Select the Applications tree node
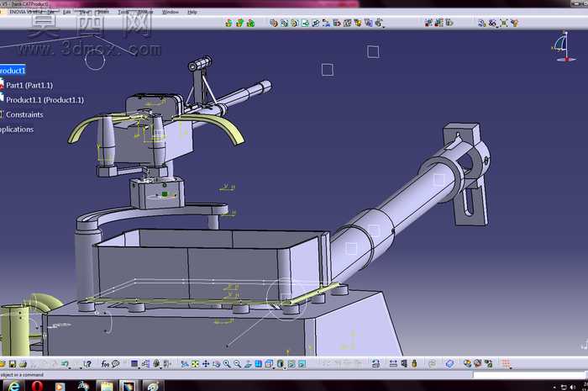The height and width of the screenshot is (391, 588). [x=17, y=129]
